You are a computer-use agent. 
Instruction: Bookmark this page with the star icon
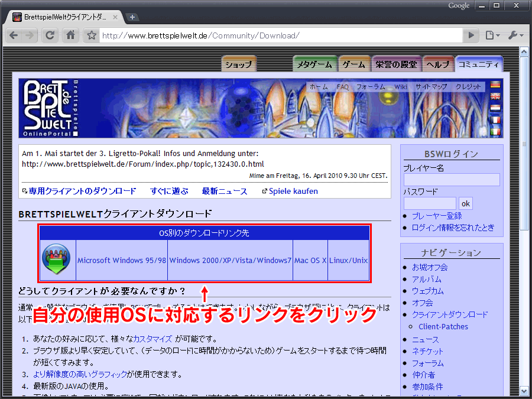pyautogui.click(x=91, y=35)
